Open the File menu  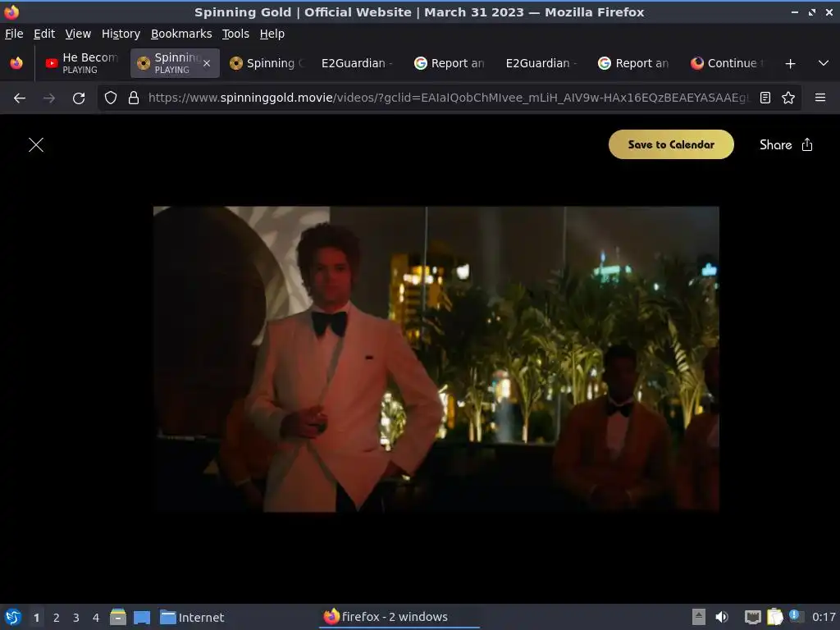point(14,34)
